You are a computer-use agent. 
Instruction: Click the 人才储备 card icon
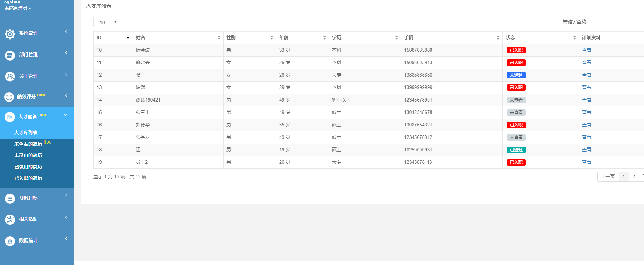pos(10,117)
